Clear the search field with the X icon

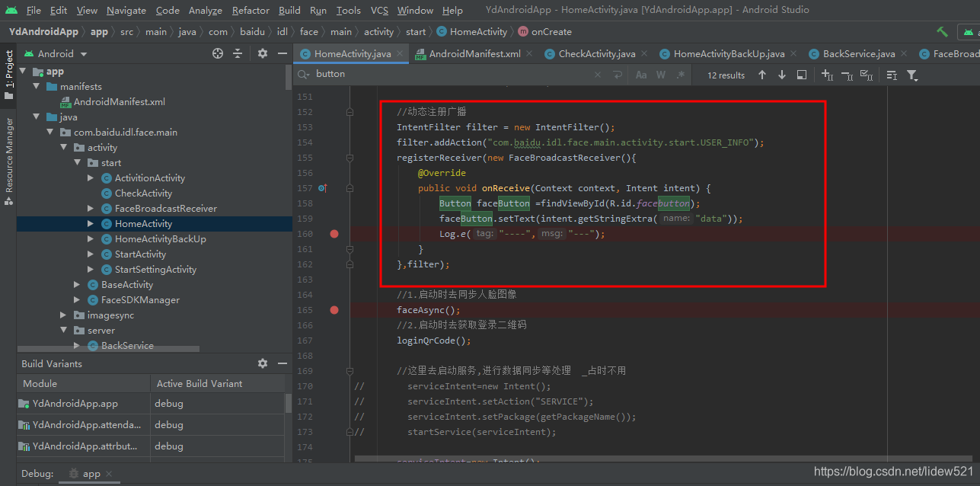[x=598, y=75]
